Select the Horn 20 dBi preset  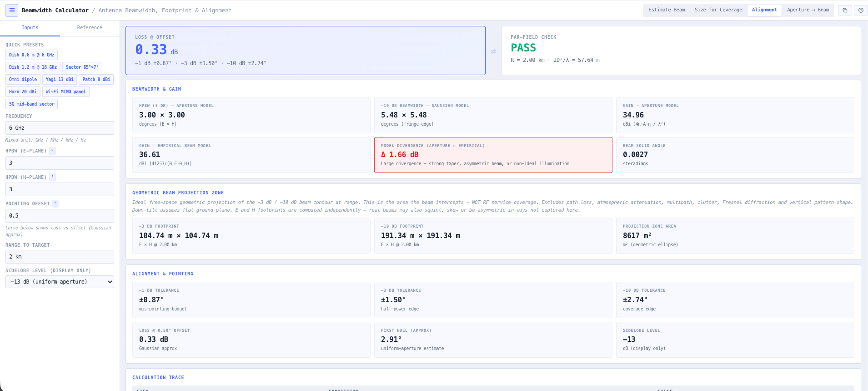click(x=23, y=92)
